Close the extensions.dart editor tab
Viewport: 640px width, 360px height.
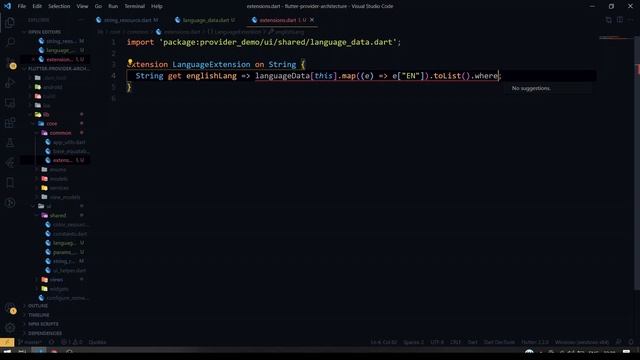click(312, 20)
